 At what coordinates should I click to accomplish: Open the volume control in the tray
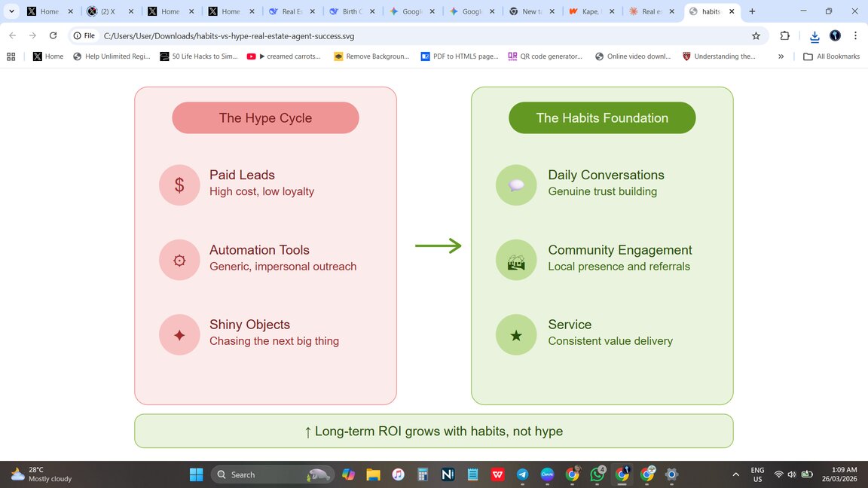pyautogui.click(x=792, y=474)
